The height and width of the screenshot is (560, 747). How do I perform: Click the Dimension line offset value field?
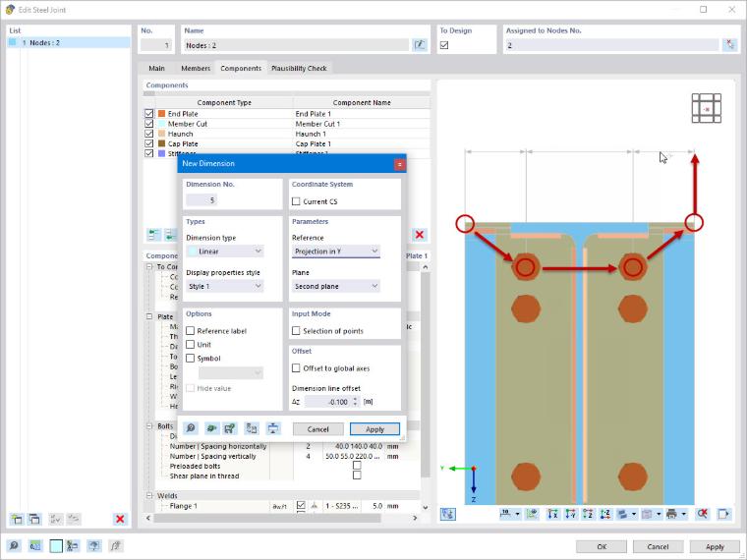(x=328, y=402)
